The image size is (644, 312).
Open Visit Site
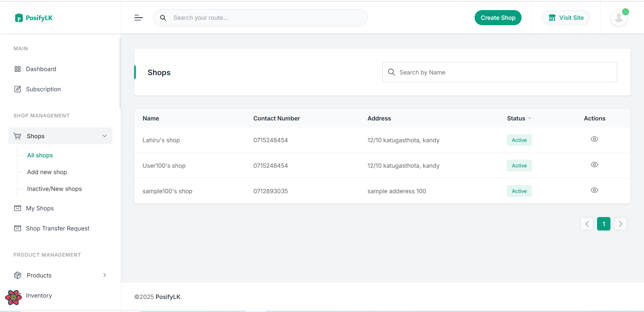pos(566,17)
